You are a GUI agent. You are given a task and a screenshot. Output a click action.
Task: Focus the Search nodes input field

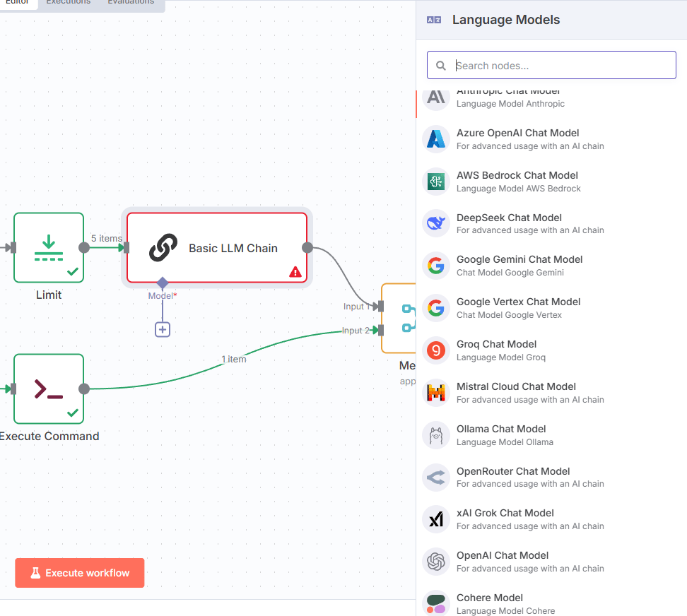coord(551,65)
